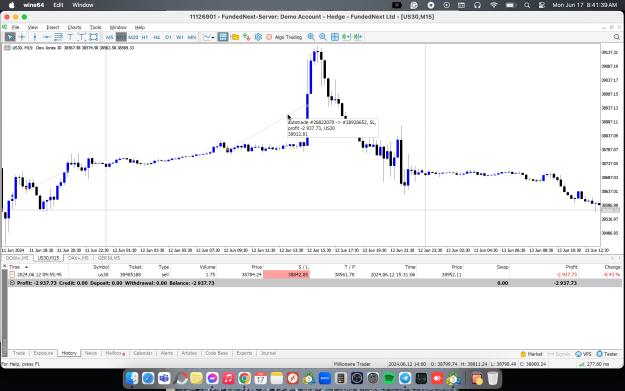
Task: Zoom out on the chart
Action: tap(323, 37)
